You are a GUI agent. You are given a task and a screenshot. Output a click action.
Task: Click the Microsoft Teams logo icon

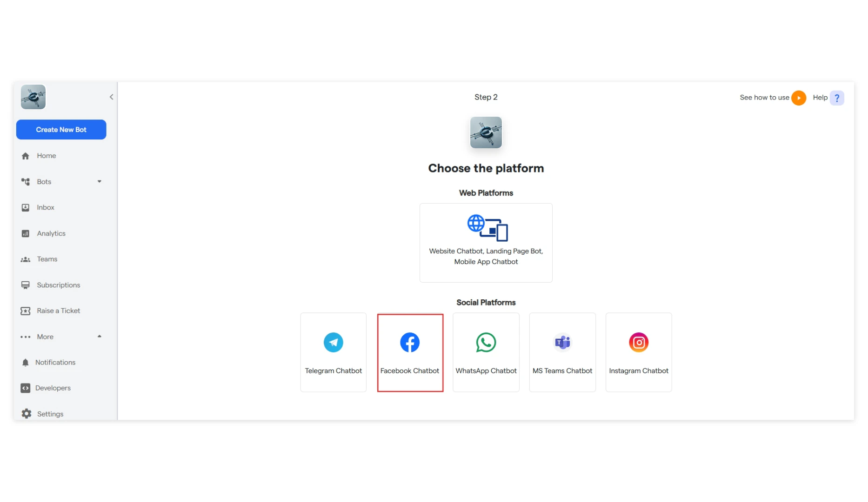(x=562, y=343)
